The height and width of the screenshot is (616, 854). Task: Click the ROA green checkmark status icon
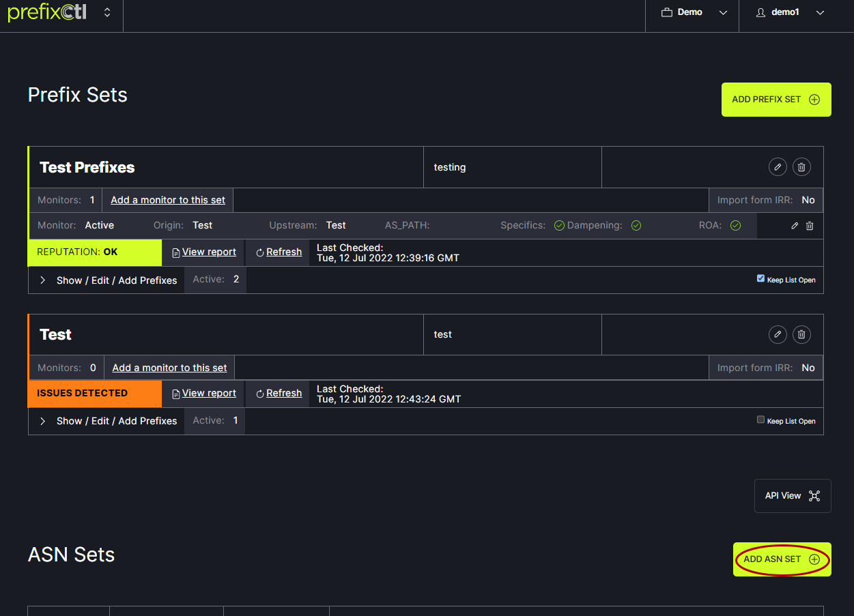[735, 226]
